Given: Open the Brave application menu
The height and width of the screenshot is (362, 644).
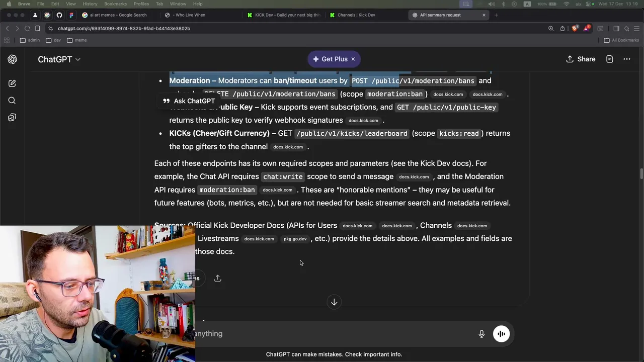Looking at the screenshot, I should click(x=24, y=4).
